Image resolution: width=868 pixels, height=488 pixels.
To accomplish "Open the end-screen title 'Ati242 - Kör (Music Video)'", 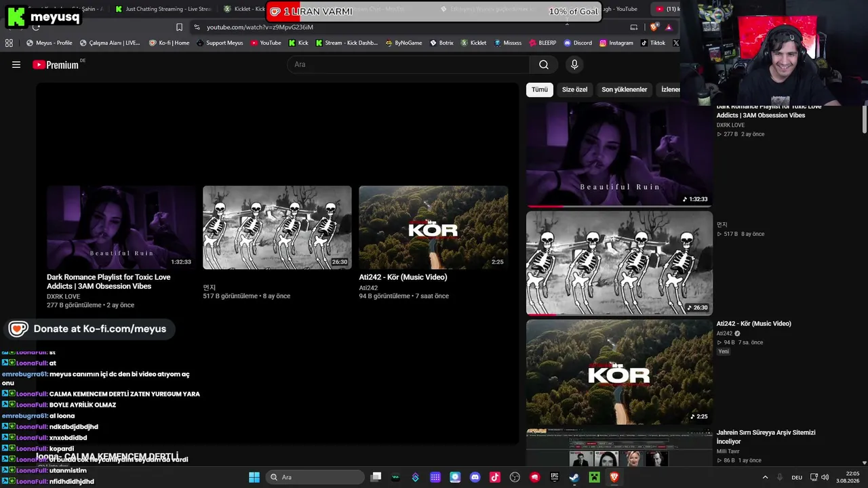I will (403, 277).
